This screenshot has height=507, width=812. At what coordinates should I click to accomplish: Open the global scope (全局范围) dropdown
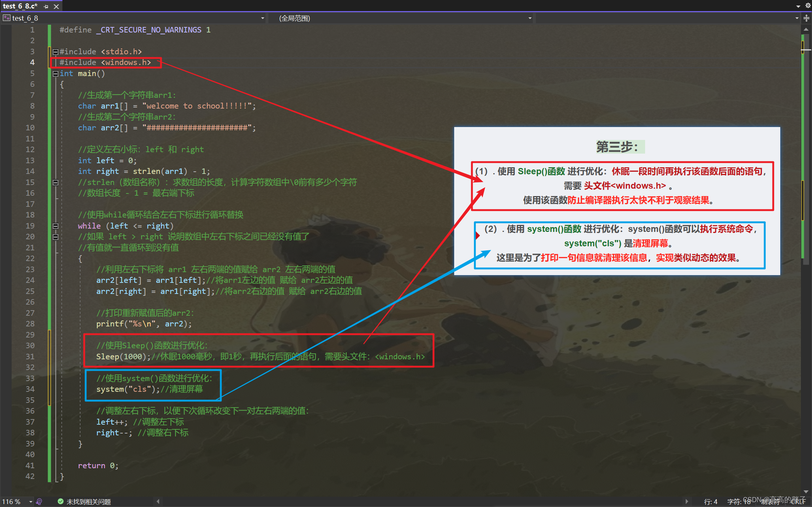pos(530,18)
